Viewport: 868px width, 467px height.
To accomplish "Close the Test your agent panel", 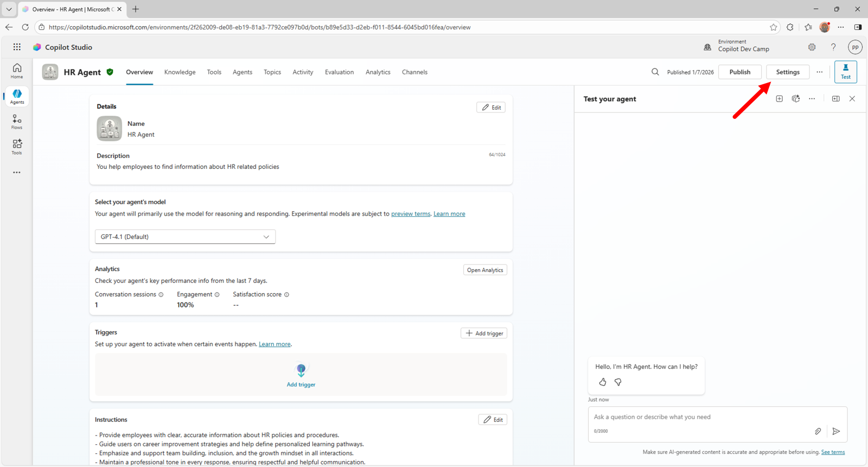I will (852, 99).
